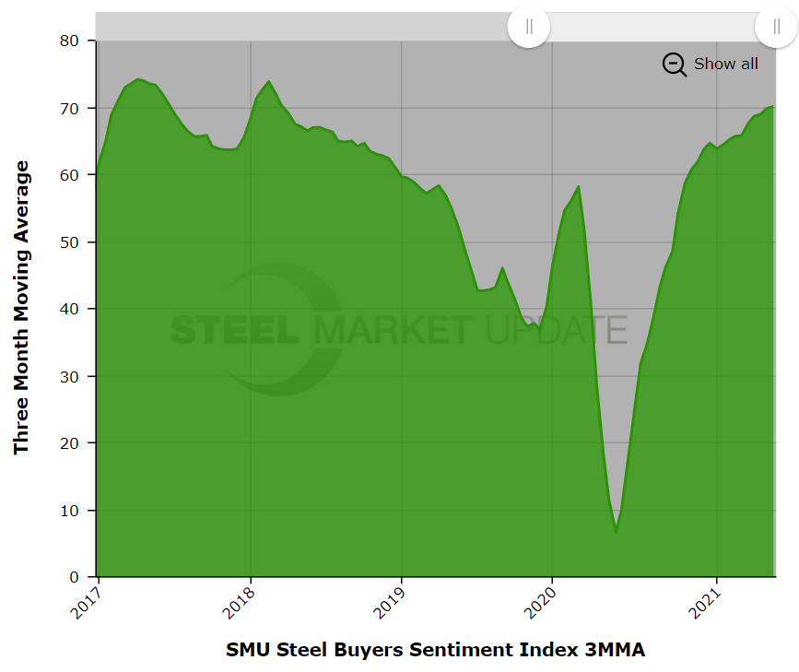Click the right scrollbar grip handle
The width and height of the screenshot is (799, 672).
click(776, 27)
